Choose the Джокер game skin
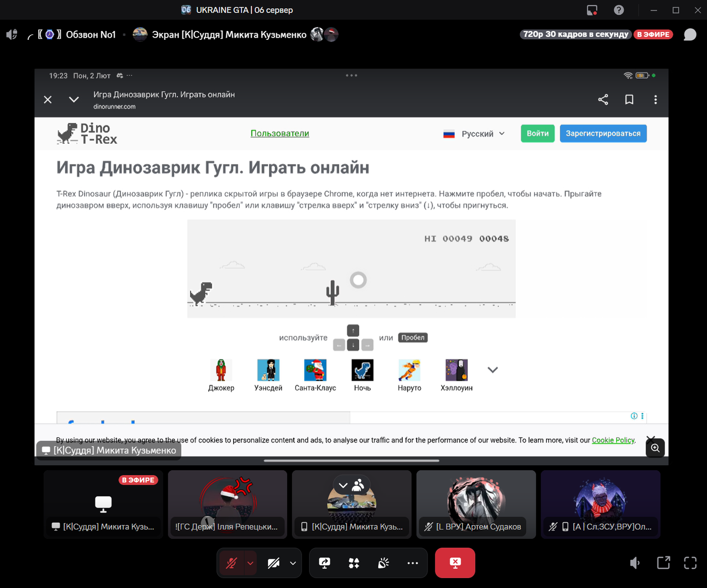Viewport: 707px width, 588px height. click(221, 375)
